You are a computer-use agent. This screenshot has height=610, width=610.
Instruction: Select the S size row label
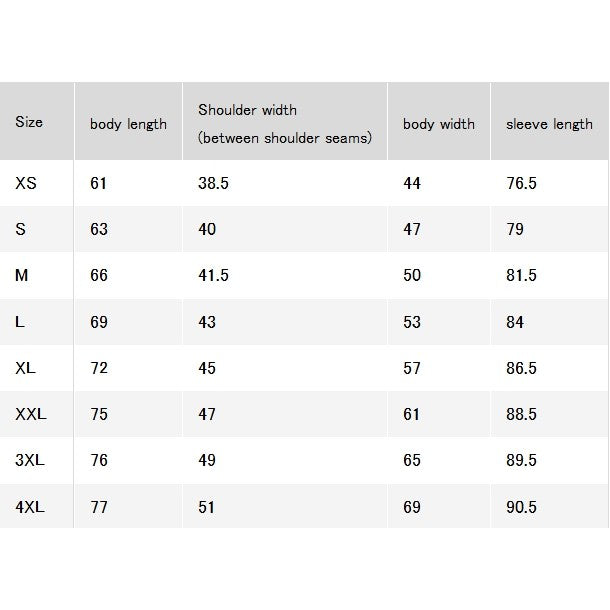(20, 229)
